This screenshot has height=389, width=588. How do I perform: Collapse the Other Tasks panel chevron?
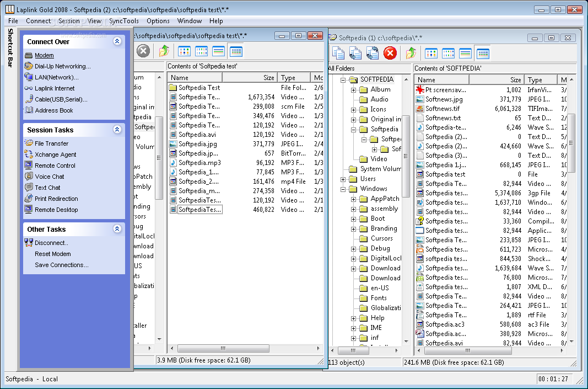tap(117, 228)
